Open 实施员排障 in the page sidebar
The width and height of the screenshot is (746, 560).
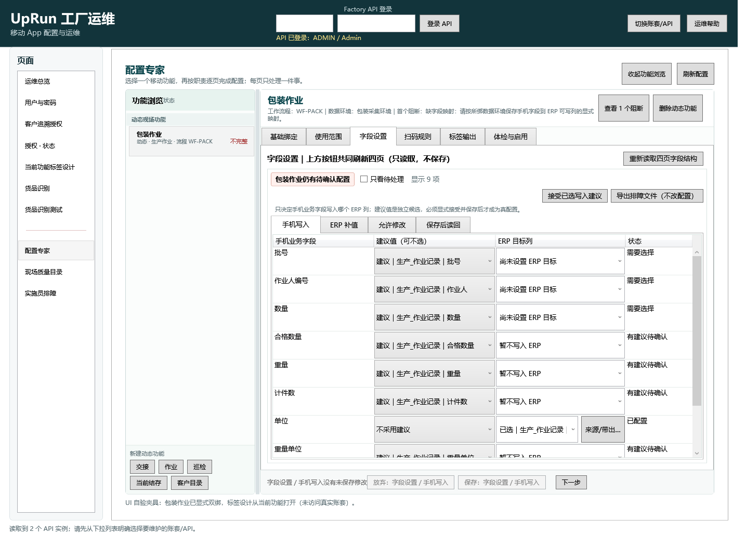tap(56, 293)
